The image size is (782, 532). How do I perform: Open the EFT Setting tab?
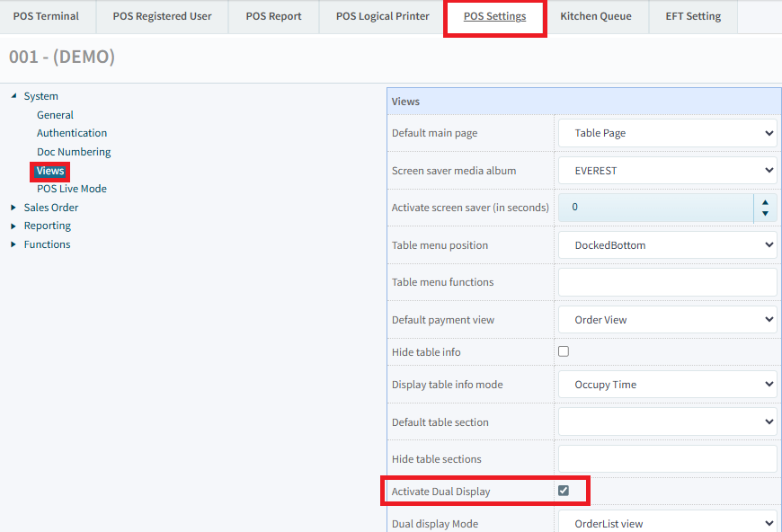pos(693,16)
